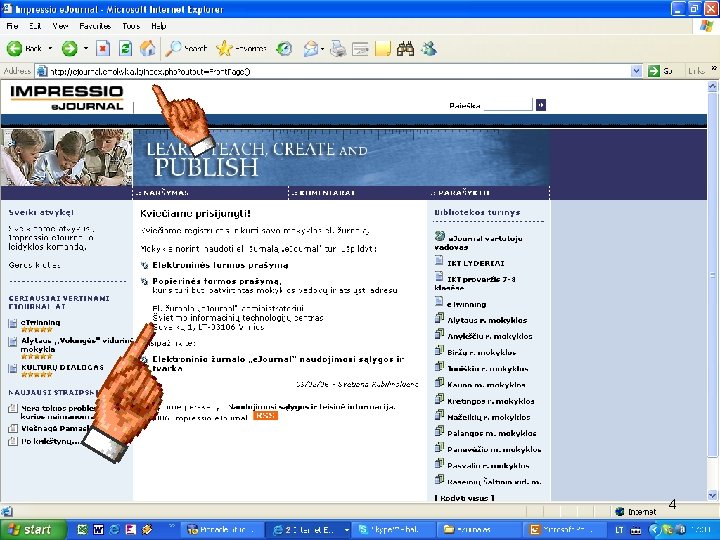The width and height of the screenshot is (720, 540).
Task: Click the Edit page toolbar icon
Action: click(360, 48)
